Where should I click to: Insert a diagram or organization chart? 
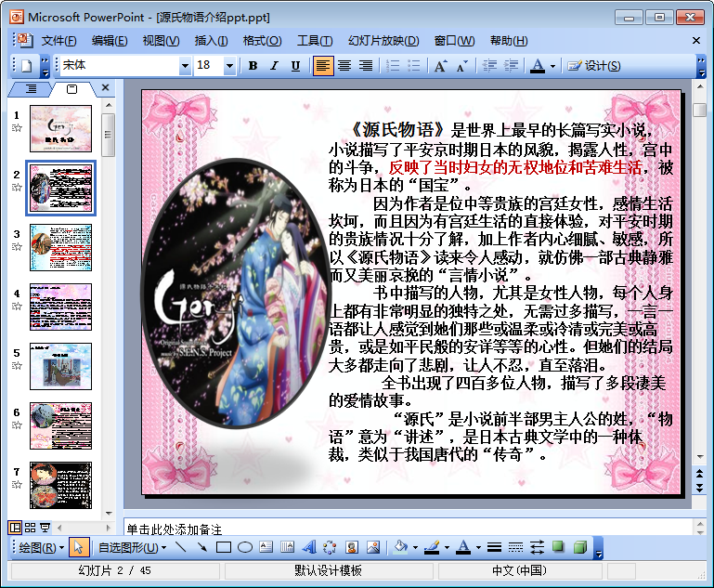pos(331,547)
